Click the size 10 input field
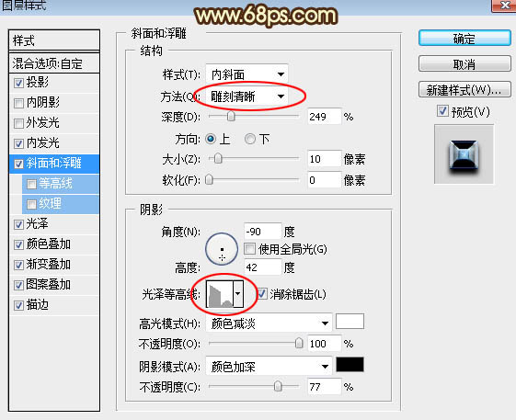Image resolution: width=516 pixels, height=420 pixels. pyautogui.click(x=324, y=159)
